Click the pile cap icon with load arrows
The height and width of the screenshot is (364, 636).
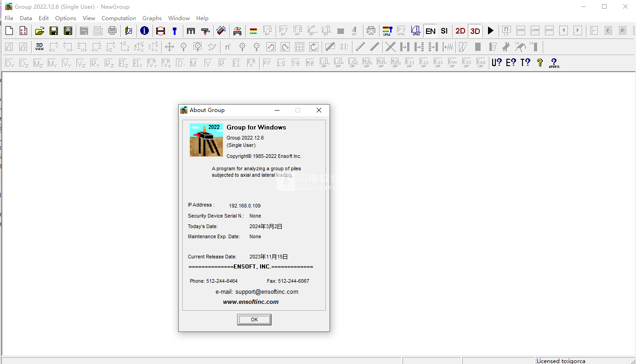click(x=205, y=31)
